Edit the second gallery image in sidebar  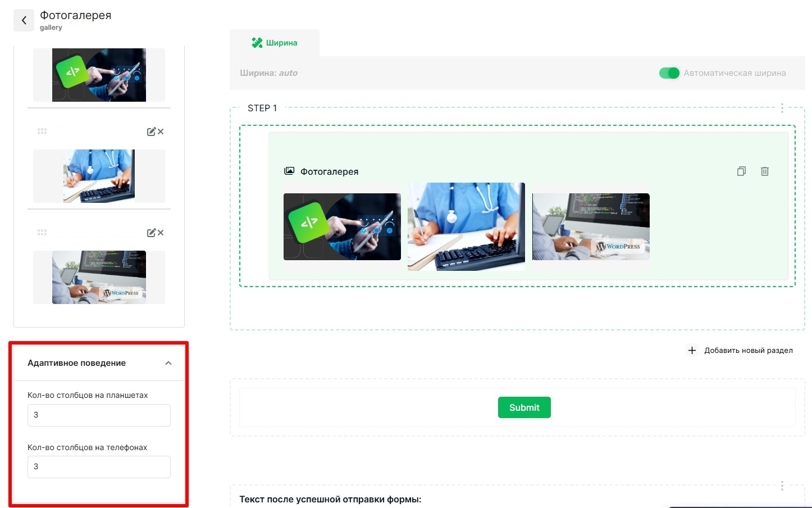[151, 131]
